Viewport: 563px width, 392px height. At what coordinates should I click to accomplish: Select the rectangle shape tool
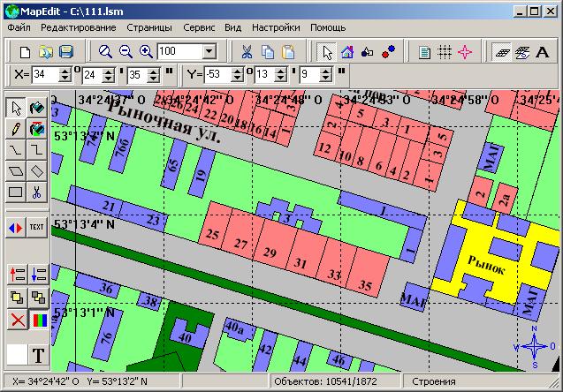(15, 192)
